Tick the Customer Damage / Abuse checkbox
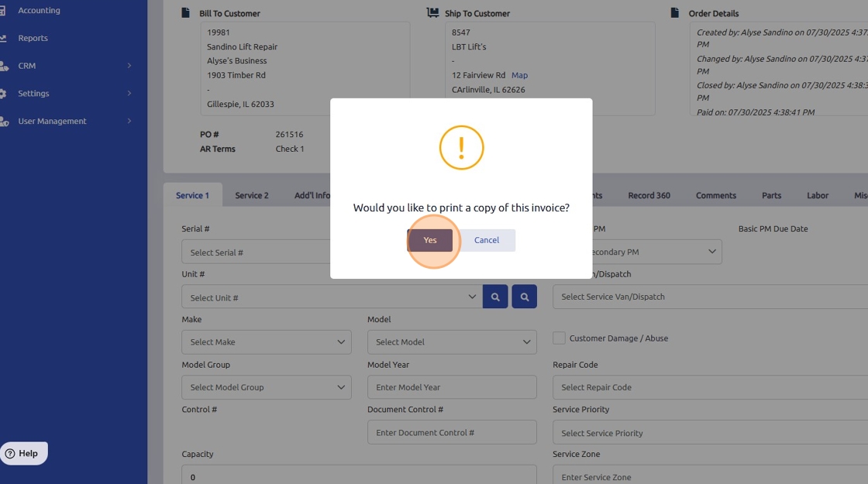Viewport: 868px width, 484px height. pos(559,338)
